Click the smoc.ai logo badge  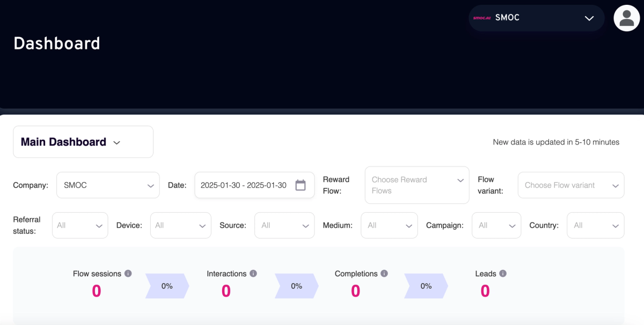pos(481,18)
